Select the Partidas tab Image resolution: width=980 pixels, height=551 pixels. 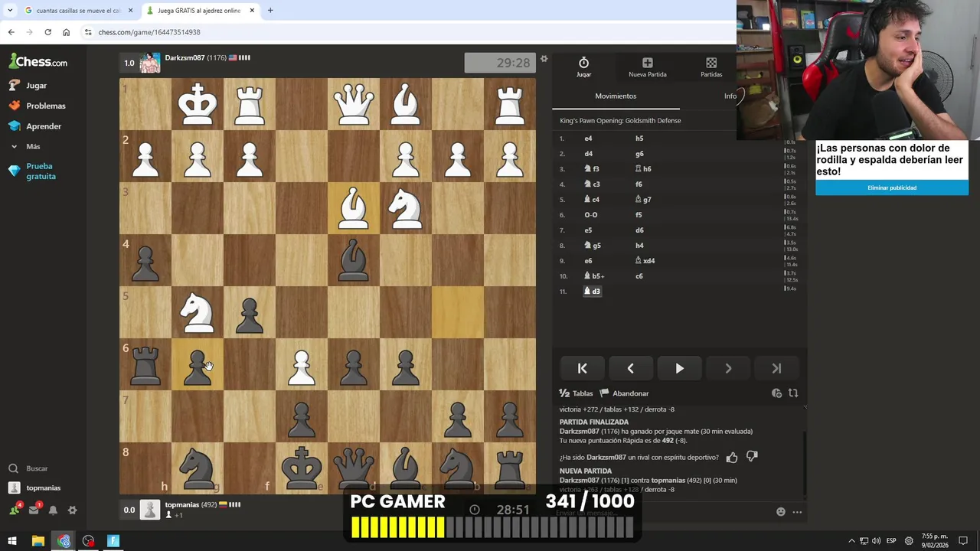711,67
